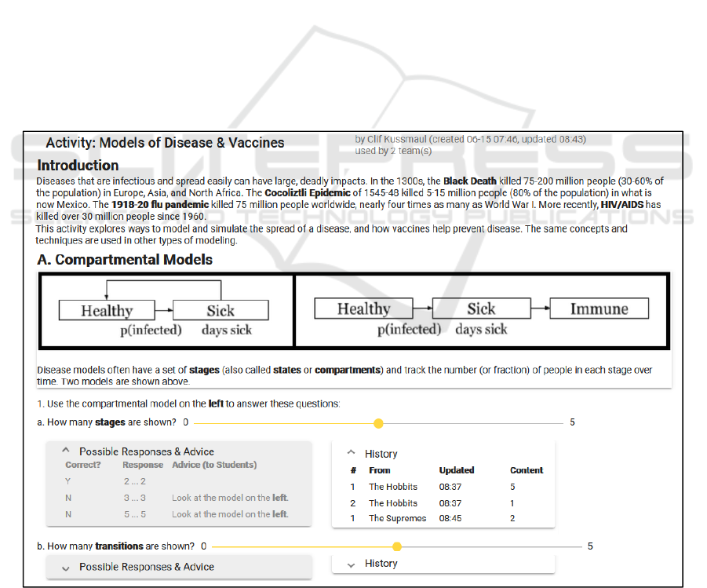Click the Healthy box in left model
Screen dimensions: 707x588
tap(107, 310)
